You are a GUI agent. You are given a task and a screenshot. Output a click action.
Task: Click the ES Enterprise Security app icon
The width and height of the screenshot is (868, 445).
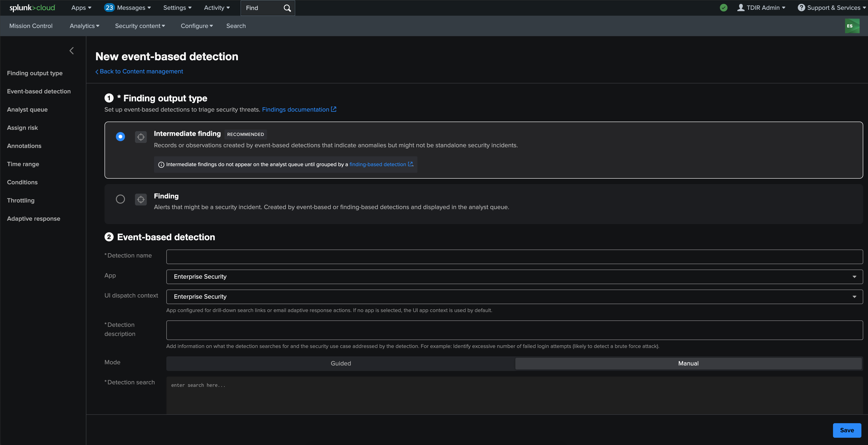coord(852,26)
